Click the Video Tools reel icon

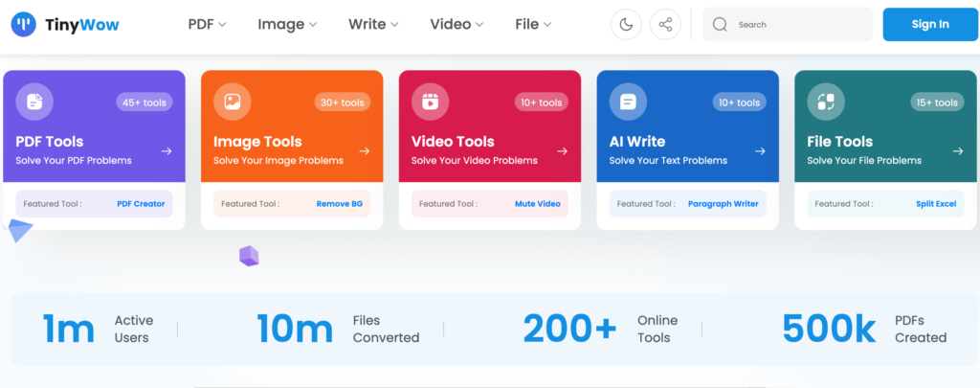pos(430,102)
